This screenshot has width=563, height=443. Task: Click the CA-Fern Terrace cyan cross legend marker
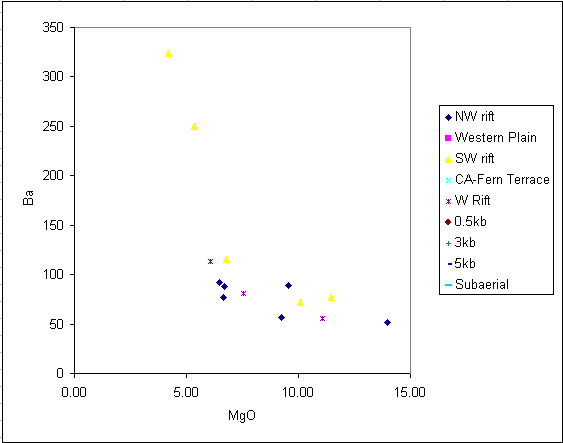tap(448, 181)
